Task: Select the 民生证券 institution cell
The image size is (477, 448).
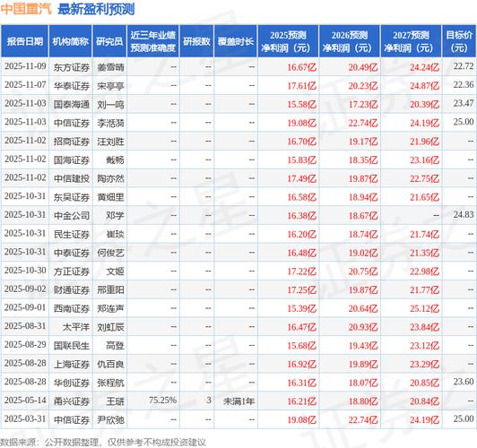Action: point(72,235)
